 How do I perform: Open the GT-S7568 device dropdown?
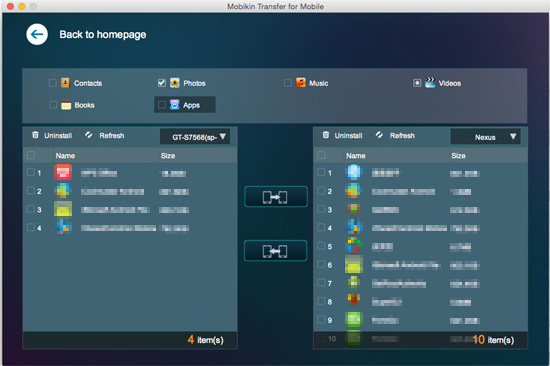[x=195, y=137]
